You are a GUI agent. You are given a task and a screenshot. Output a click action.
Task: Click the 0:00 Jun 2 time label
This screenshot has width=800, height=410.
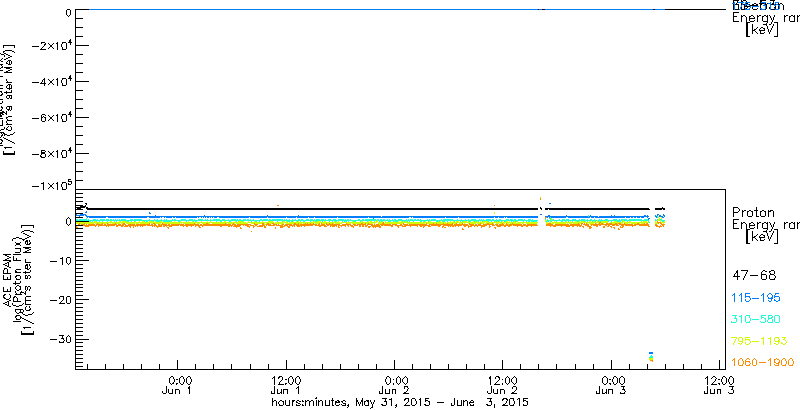[x=396, y=384]
